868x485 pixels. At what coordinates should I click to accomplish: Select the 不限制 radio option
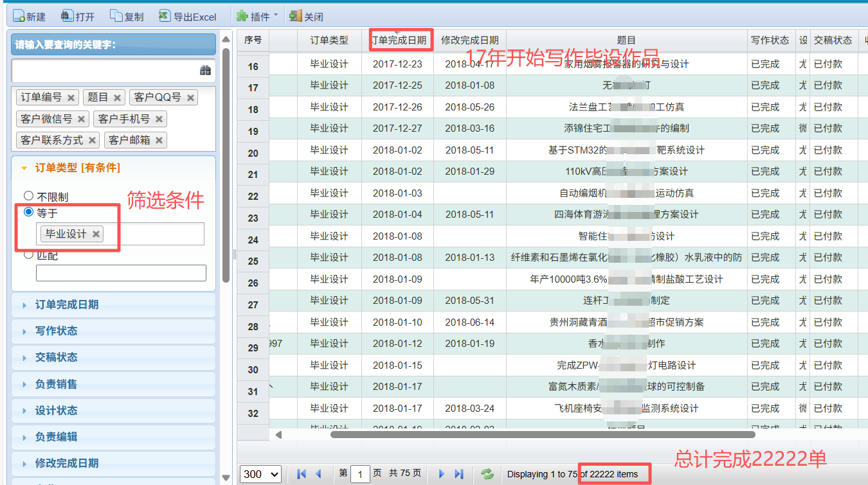(28, 197)
